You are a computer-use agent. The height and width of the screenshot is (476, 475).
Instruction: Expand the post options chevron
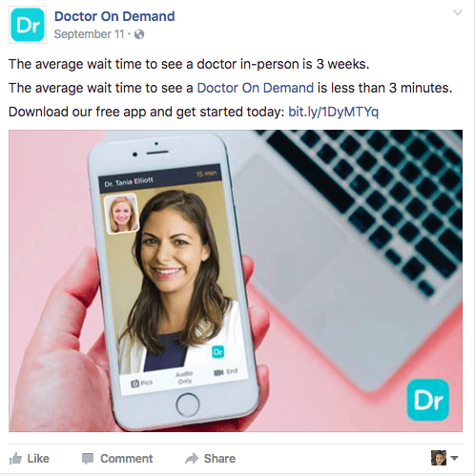[x=458, y=12]
